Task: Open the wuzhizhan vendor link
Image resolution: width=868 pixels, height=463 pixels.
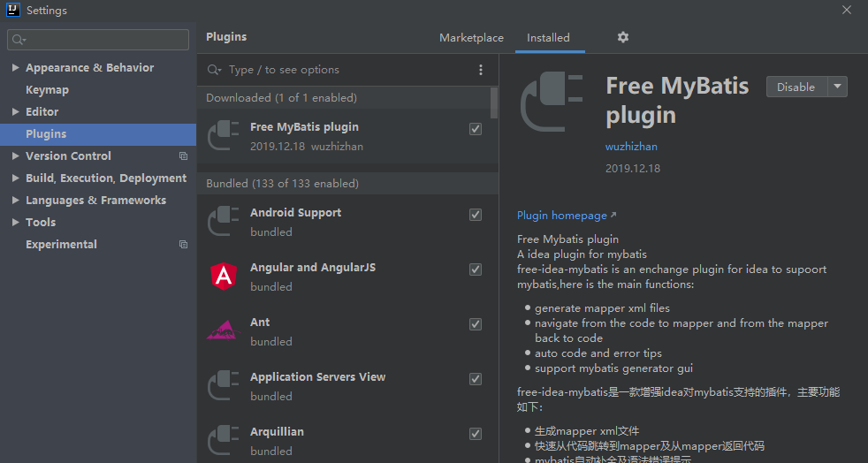Action: 631,147
